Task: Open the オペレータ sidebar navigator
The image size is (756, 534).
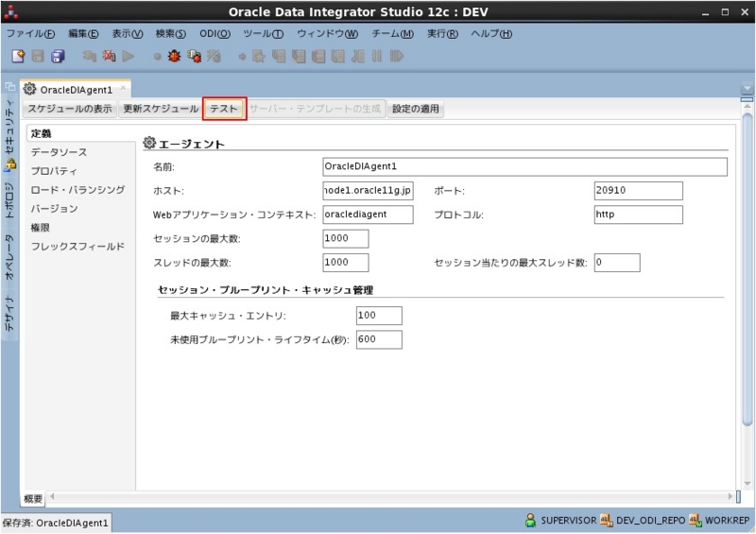Action: point(9,257)
